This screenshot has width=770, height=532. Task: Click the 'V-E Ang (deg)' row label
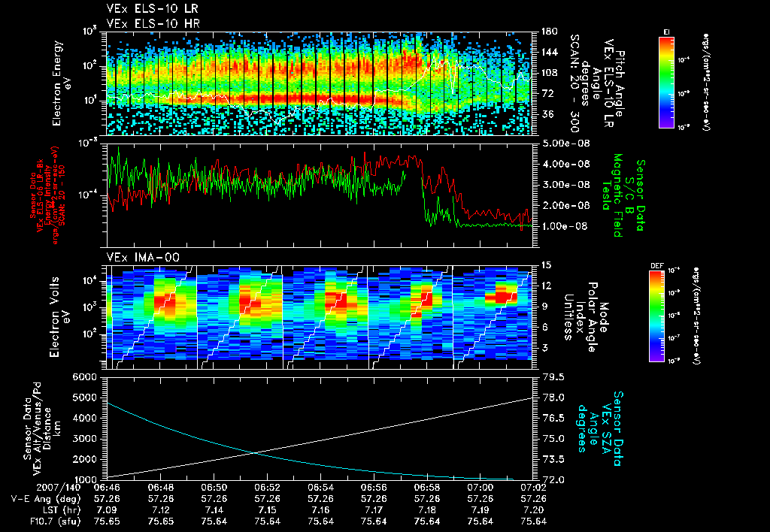(x=46, y=499)
